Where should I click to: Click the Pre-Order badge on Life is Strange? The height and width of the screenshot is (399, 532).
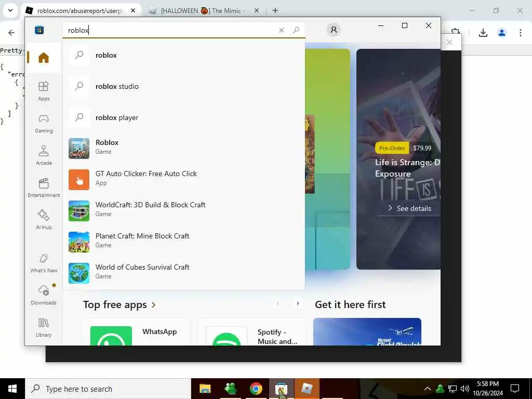(x=392, y=148)
